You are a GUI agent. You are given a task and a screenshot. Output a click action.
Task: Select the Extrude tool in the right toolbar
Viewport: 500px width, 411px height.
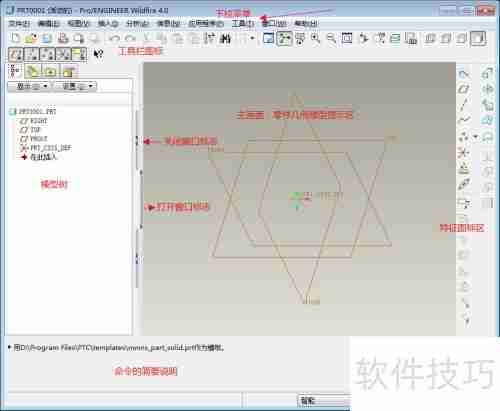[x=487, y=73]
